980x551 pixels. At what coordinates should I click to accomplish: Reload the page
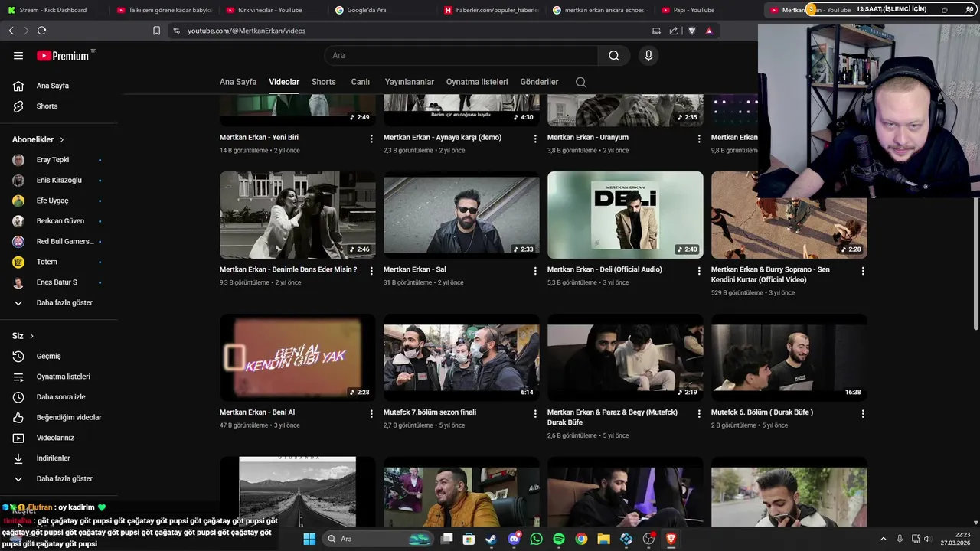point(41,31)
